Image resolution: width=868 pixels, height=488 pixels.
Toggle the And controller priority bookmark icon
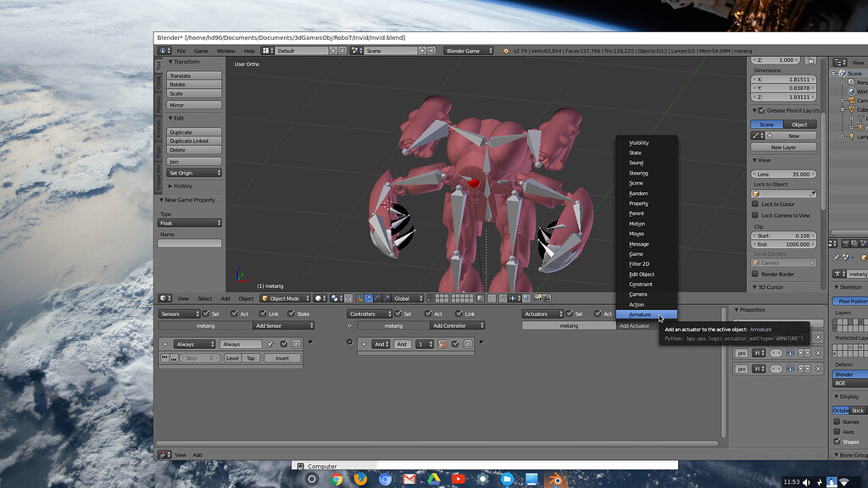point(442,344)
